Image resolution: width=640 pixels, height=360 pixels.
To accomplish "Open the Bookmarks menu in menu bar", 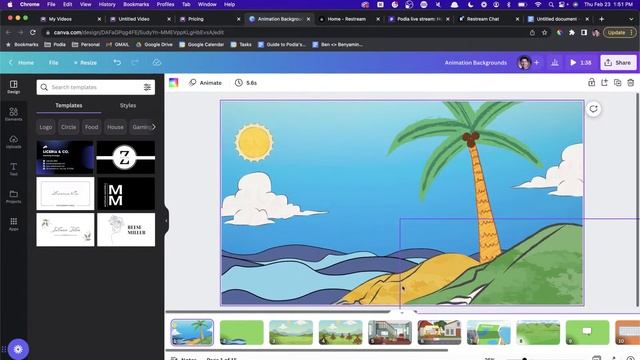I will [x=136, y=4].
